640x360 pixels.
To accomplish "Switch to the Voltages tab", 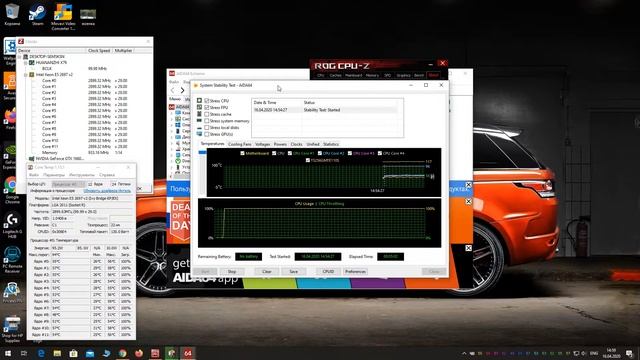I will (x=262, y=144).
